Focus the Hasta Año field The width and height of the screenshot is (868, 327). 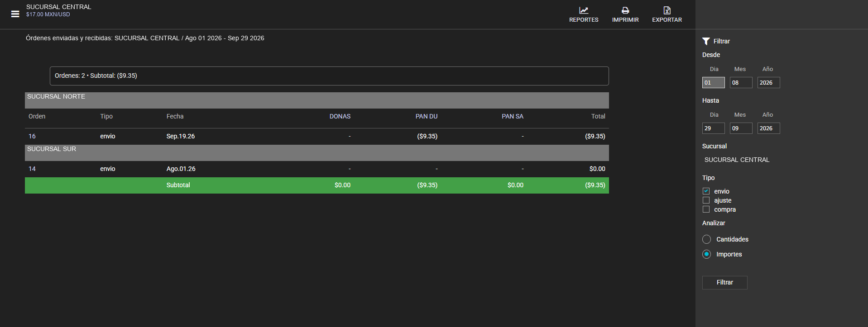click(768, 128)
